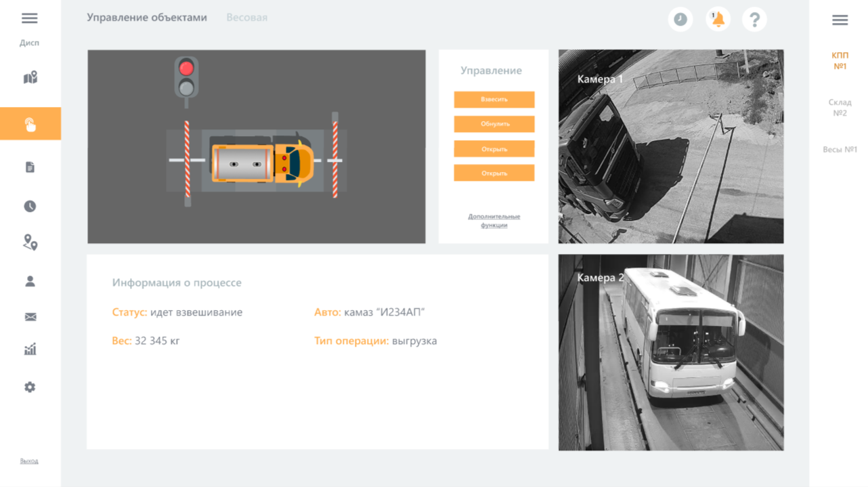Open the route location pin icon
Image resolution: width=868 pixels, height=487 pixels.
[x=30, y=242]
